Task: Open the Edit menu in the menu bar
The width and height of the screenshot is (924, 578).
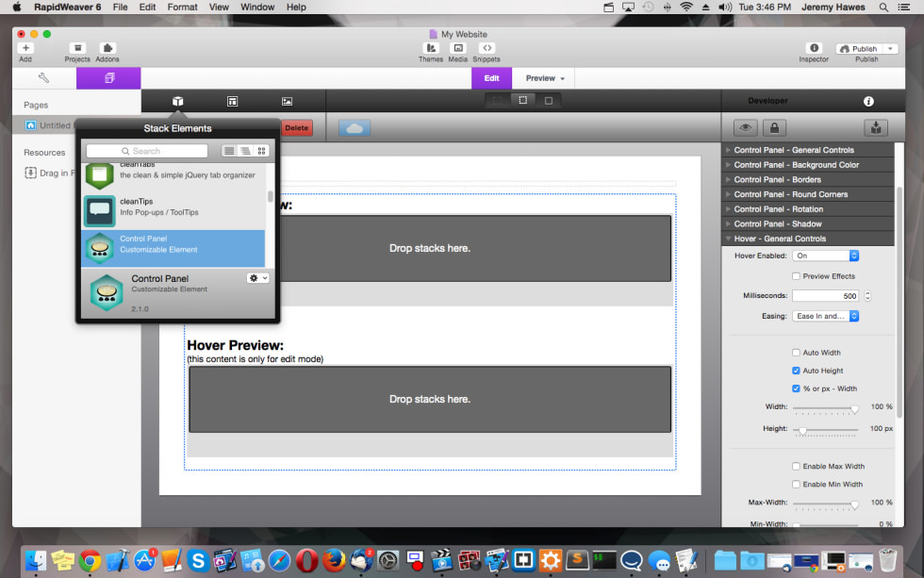Action: [x=147, y=7]
